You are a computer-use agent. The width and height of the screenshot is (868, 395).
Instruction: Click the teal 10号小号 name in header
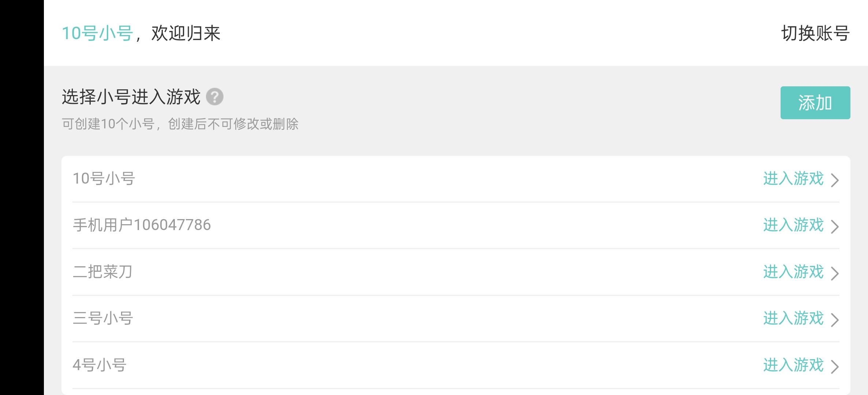(97, 33)
